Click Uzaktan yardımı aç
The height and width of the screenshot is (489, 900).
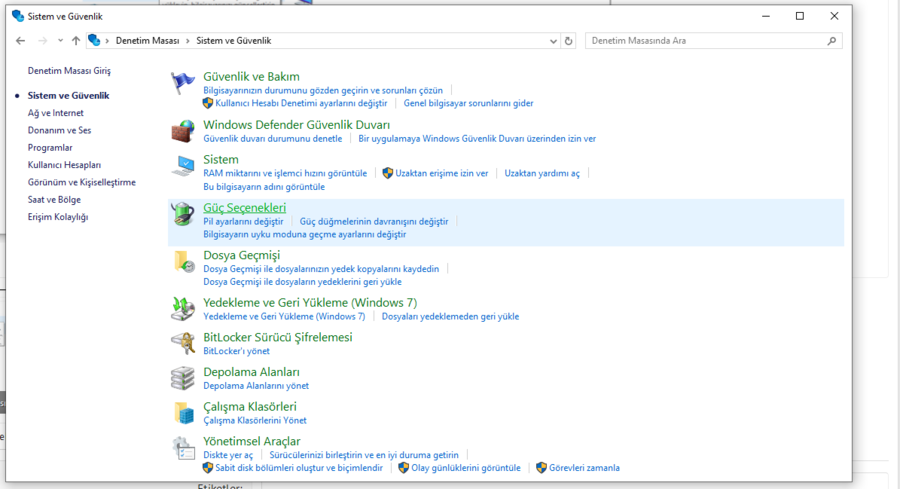pyautogui.click(x=542, y=173)
